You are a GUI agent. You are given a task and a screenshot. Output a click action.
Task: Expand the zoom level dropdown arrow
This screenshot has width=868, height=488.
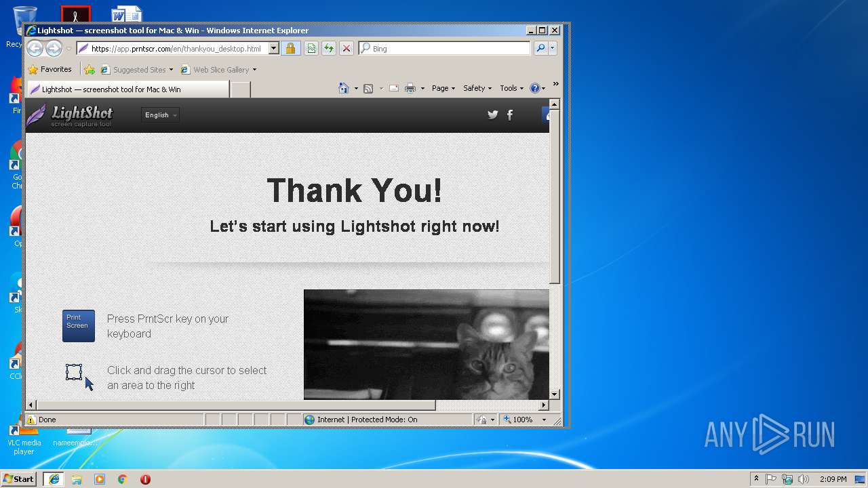[544, 420]
